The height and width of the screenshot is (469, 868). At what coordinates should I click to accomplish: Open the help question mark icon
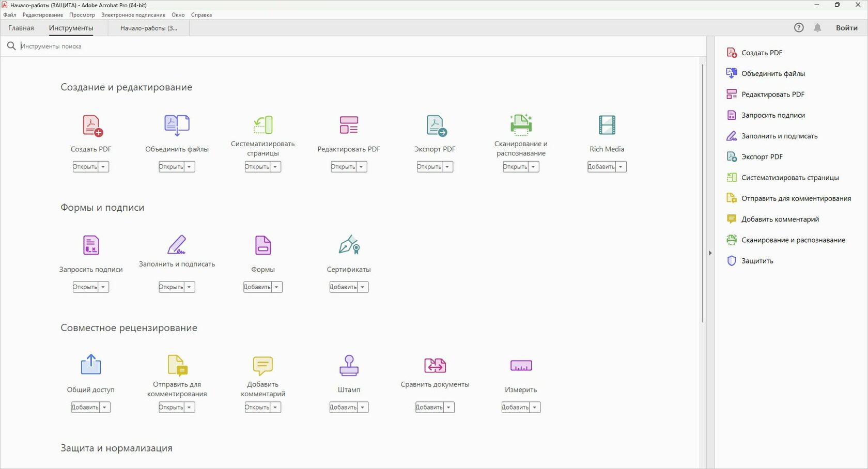point(799,28)
